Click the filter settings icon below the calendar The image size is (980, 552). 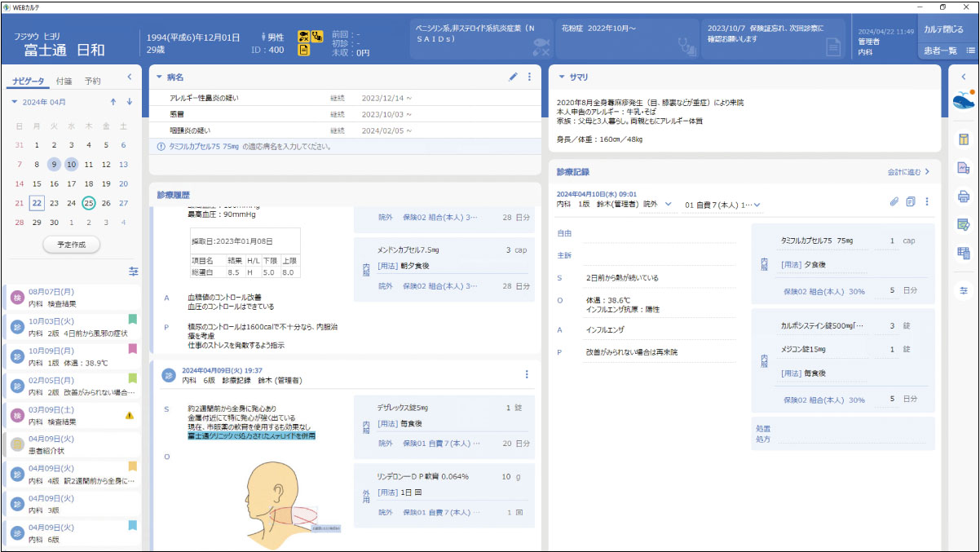[134, 271]
